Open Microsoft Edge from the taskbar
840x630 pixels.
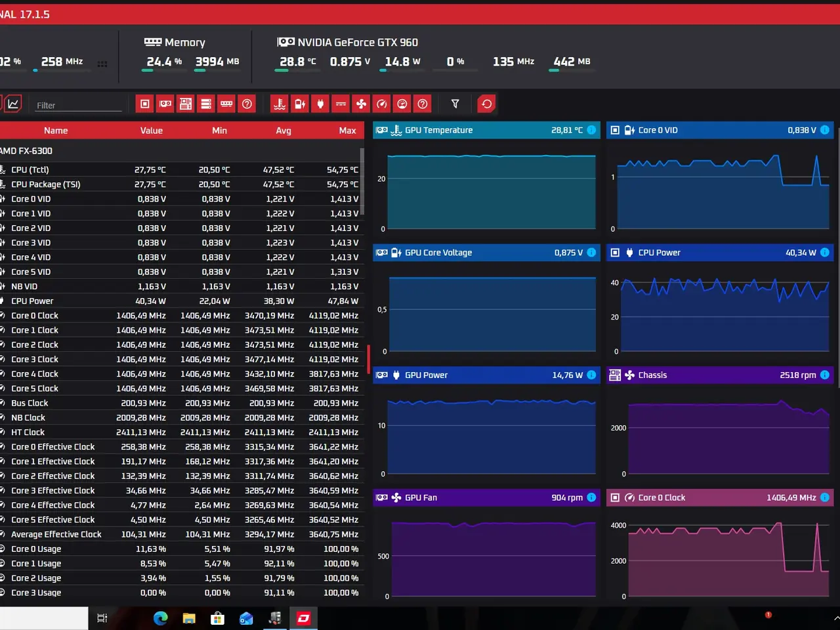pos(161,618)
